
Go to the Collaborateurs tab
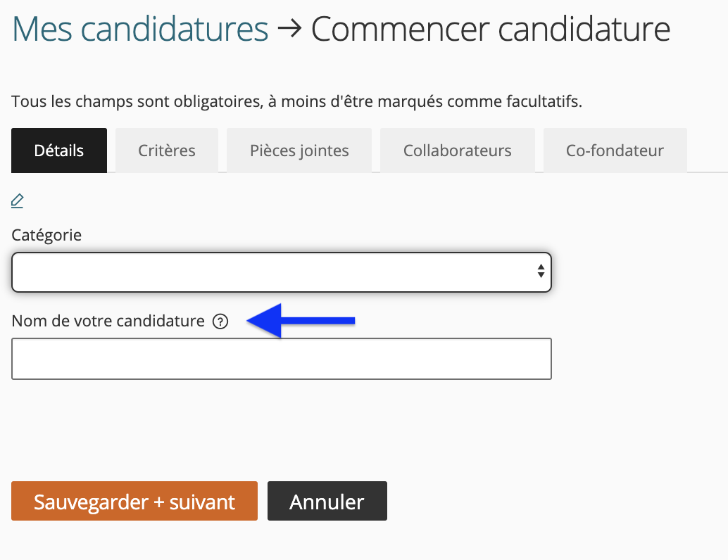458,151
